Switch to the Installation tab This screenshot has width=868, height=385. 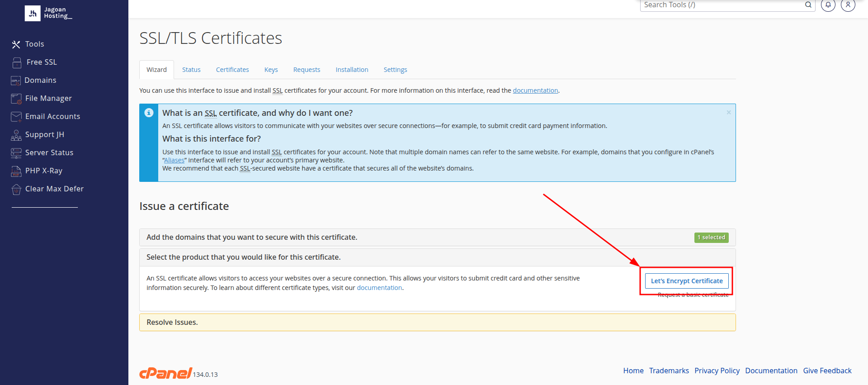point(352,70)
